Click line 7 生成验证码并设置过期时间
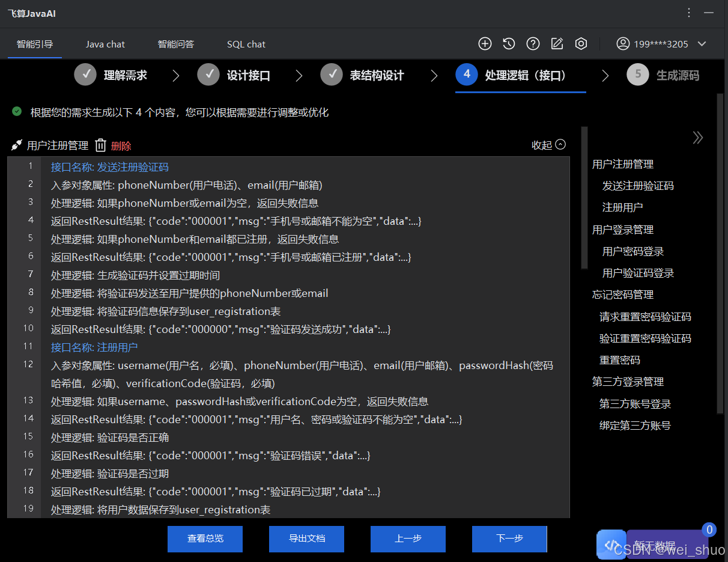Viewport: 728px width, 562px height. pyautogui.click(x=135, y=275)
